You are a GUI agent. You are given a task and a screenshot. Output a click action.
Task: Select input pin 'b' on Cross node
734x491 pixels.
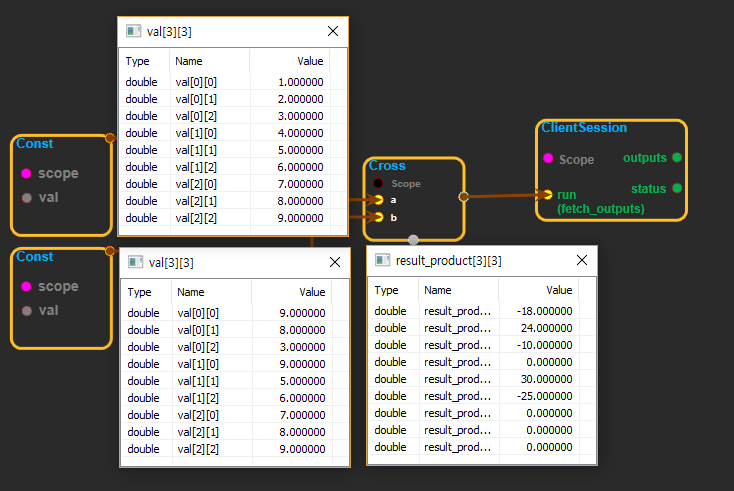[x=378, y=216]
